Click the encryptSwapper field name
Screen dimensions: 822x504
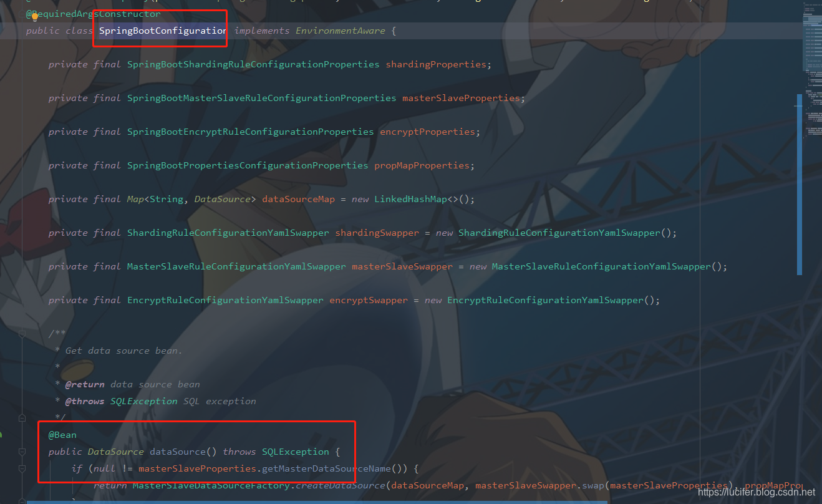(x=369, y=300)
